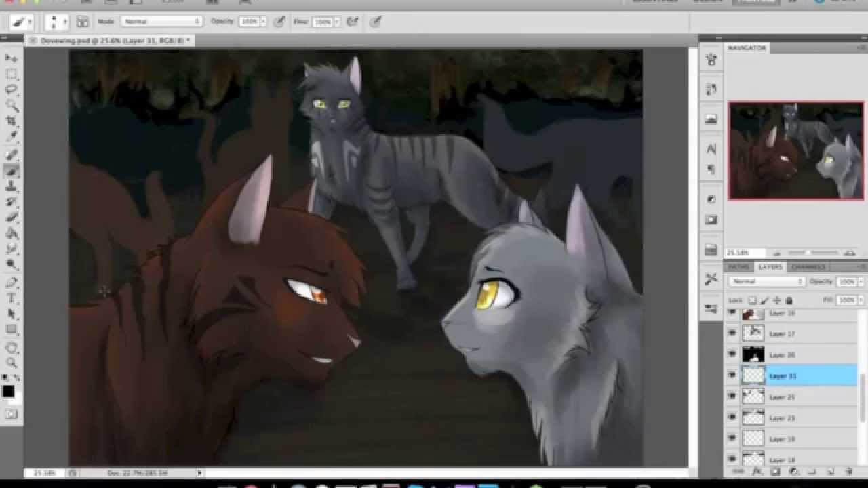Screen dimensions: 868x488
Task: Select Layer 25 in layers list
Action: click(x=792, y=396)
